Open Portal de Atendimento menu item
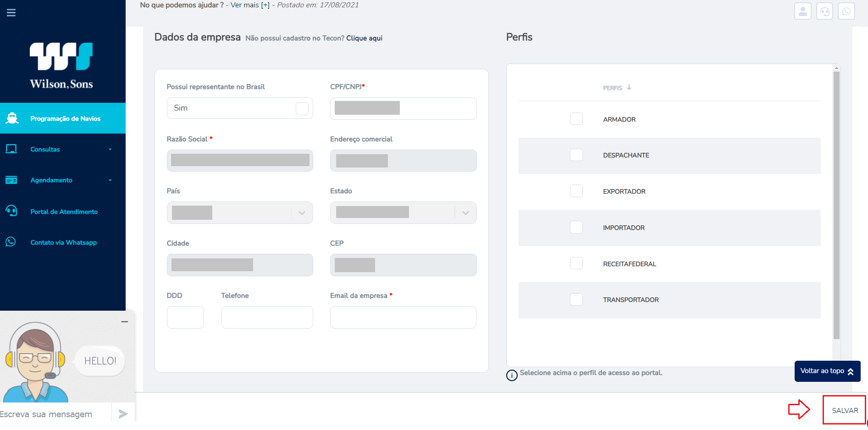The width and height of the screenshot is (868, 430). tap(63, 212)
